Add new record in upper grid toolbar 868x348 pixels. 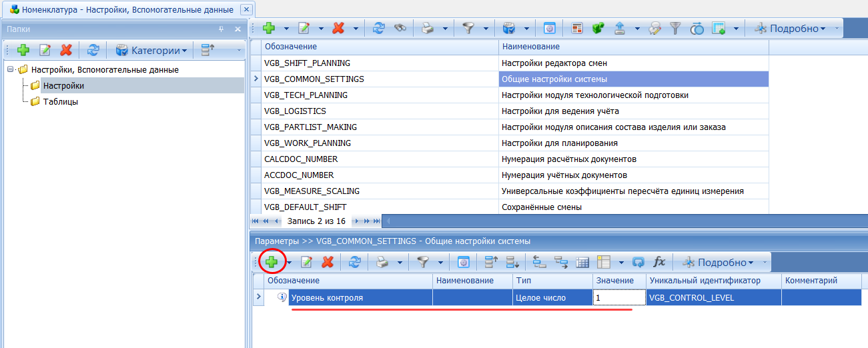(x=270, y=29)
